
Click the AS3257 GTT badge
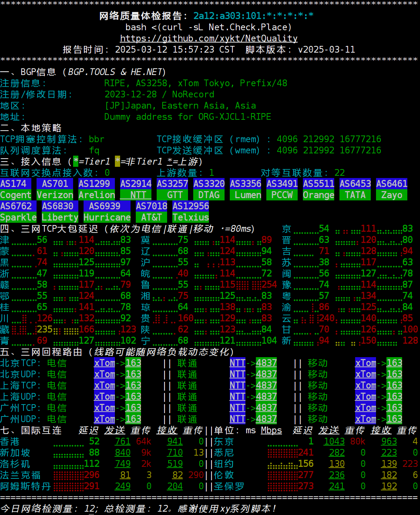click(x=172, y=189)
